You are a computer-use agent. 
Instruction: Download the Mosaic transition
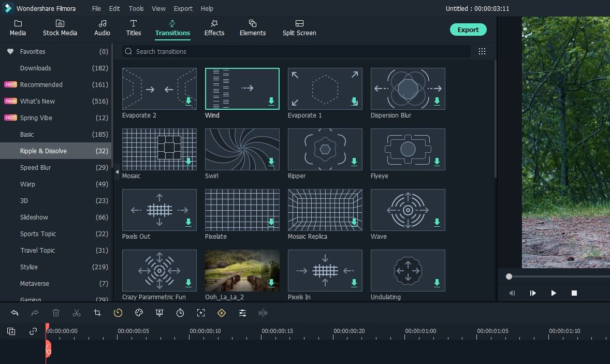(188, 163)
